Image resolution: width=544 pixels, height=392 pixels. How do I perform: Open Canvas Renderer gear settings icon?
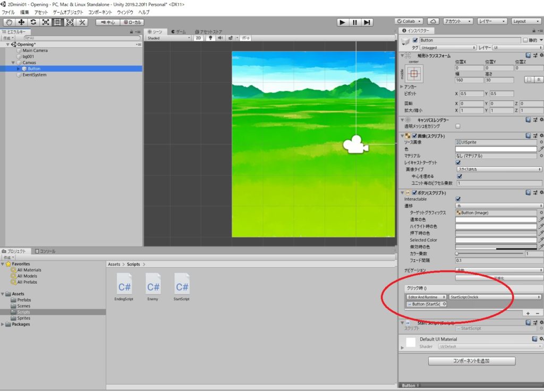(x=541, y=120)
